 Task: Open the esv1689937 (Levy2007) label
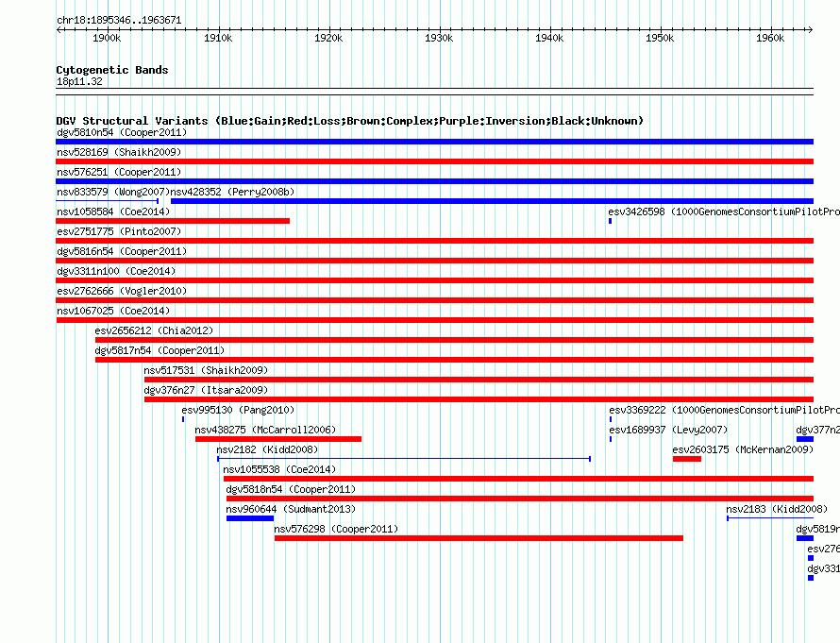668,430
